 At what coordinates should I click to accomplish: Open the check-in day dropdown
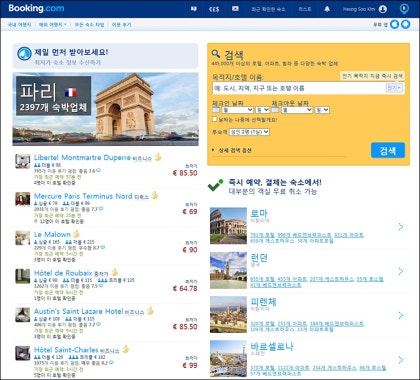click(x=263, y=110)
